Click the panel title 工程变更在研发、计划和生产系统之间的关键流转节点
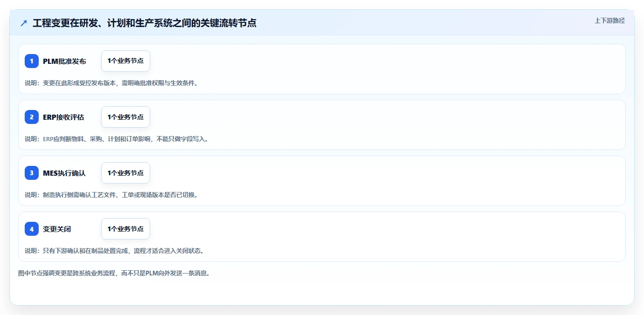 145,23
